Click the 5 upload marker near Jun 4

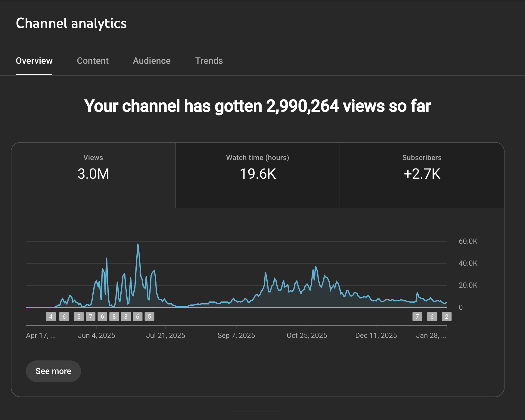[x=79, y=316]
